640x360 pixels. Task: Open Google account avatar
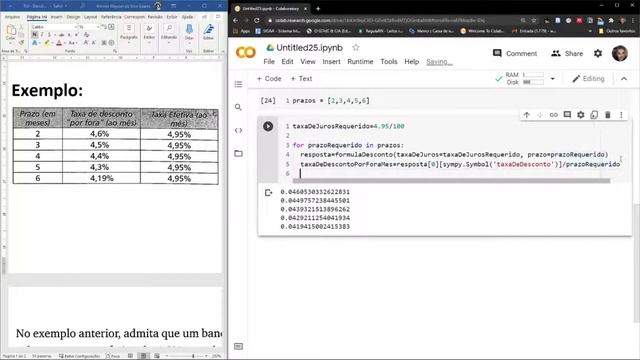click(620, 53)
